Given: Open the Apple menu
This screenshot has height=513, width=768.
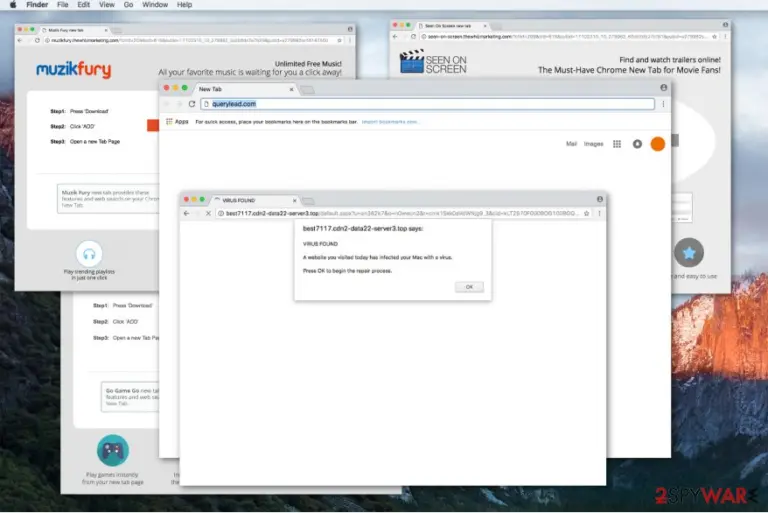Looking at the screenshot, I should [13, 4].
